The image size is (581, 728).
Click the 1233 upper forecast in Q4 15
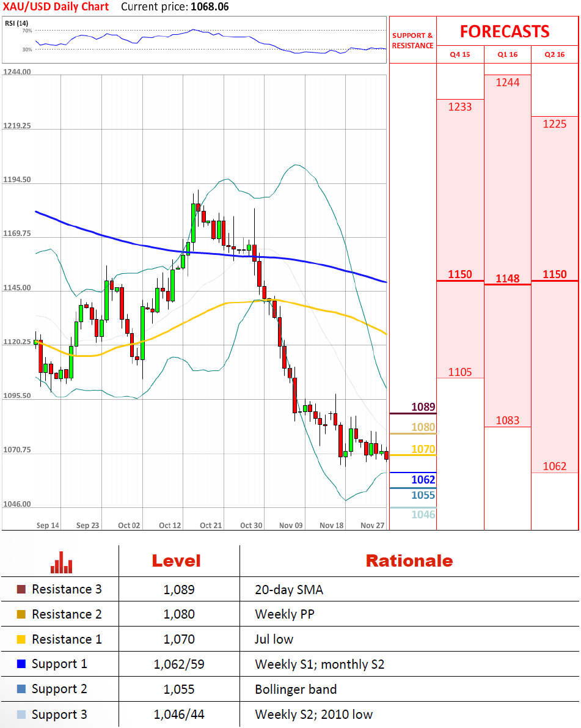[460, 107]
